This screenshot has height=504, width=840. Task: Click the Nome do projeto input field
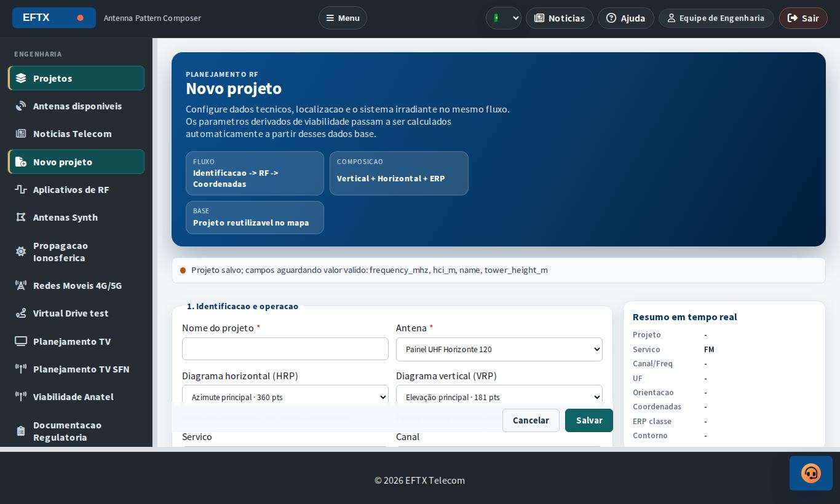285,349
